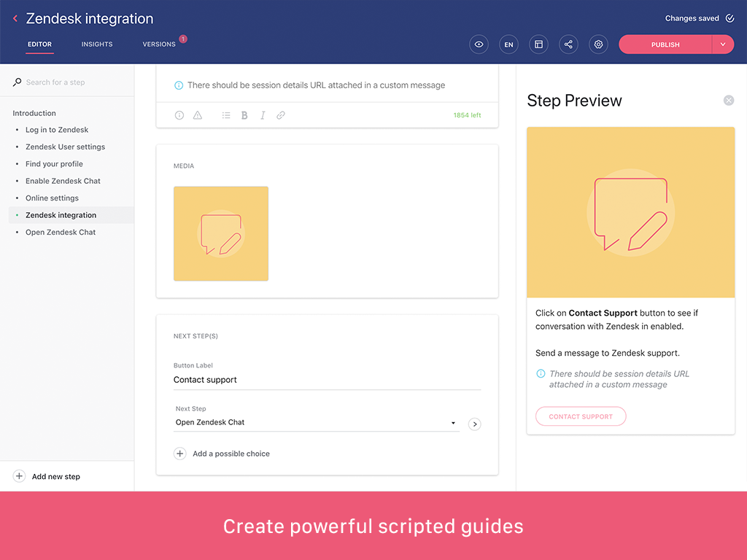The image size is (747, 560).
Task: Apply bullet list formatting
Action: (x=226, y=115)
